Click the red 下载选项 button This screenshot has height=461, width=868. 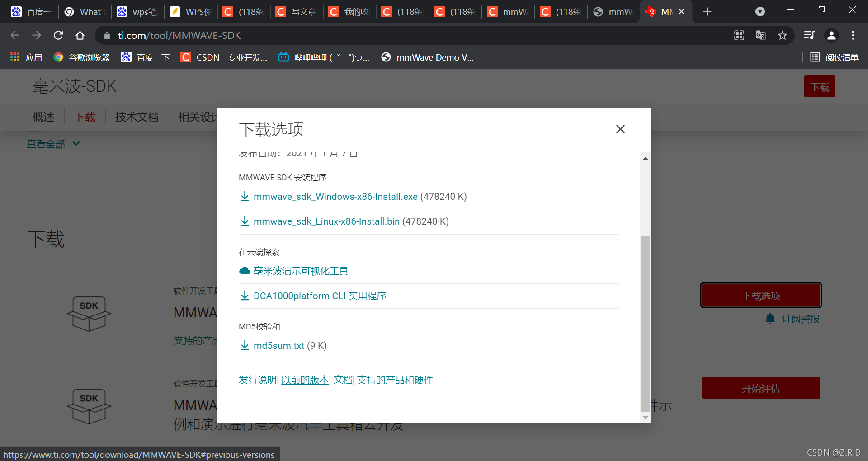point(761,296)
